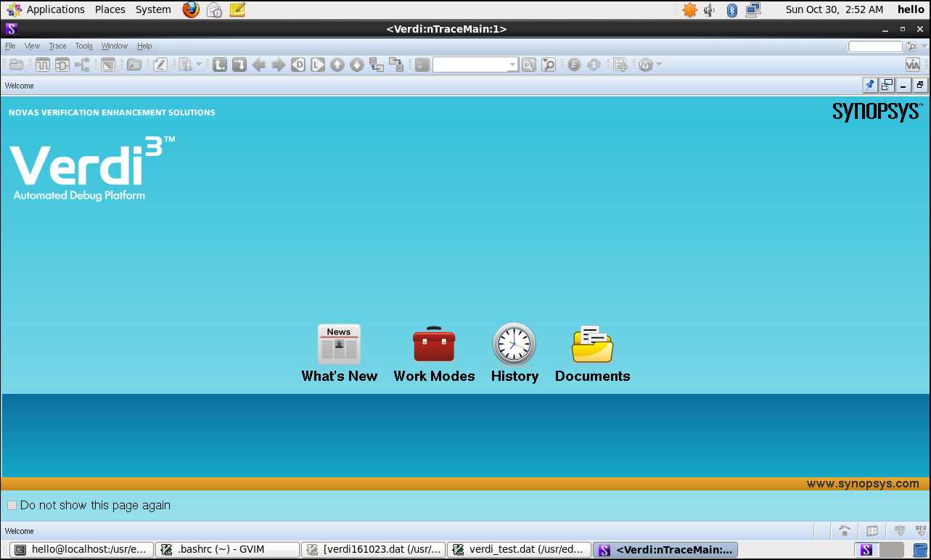Click the filtered search magnifier icon
Image resolution: width=931 pixels, height=560 pixels.
point(549,65)
